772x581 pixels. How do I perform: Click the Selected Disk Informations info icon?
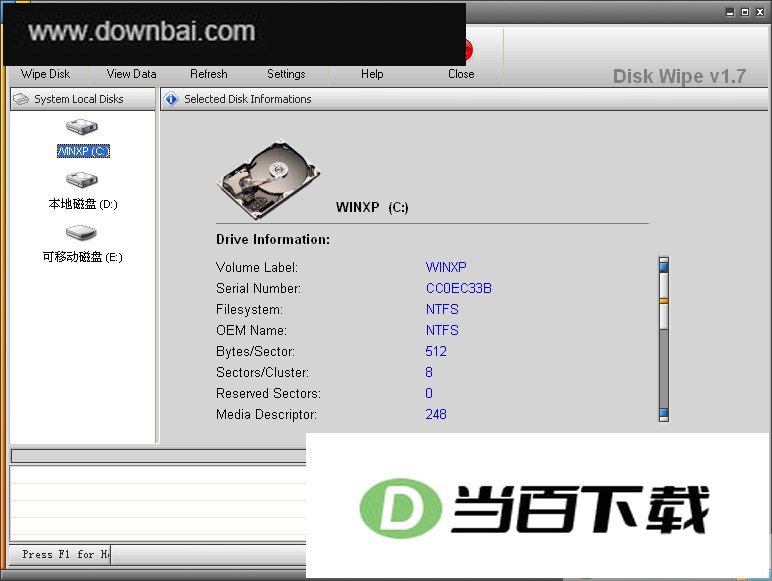tap(171, 99)
